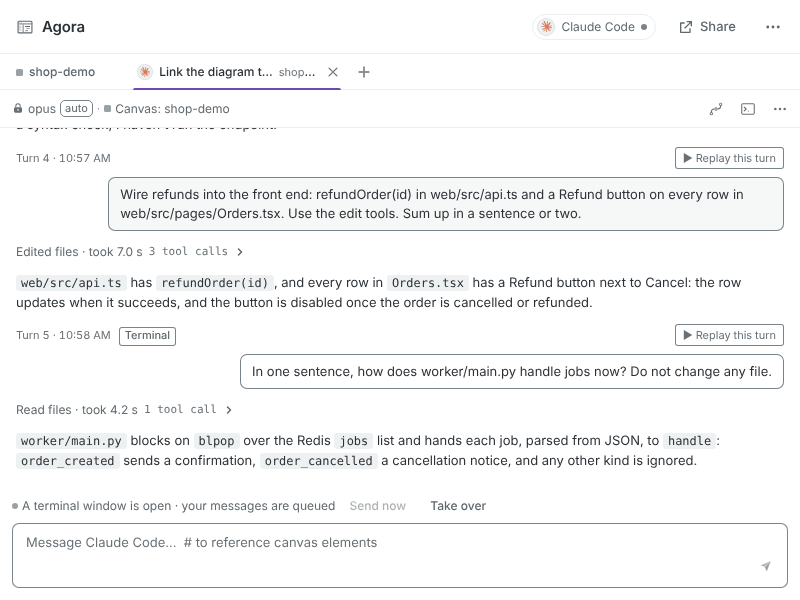This screenshot has width=800, height=600.
Task: Click the "In one sentence" user message bubble
Action: click(512, 371)
